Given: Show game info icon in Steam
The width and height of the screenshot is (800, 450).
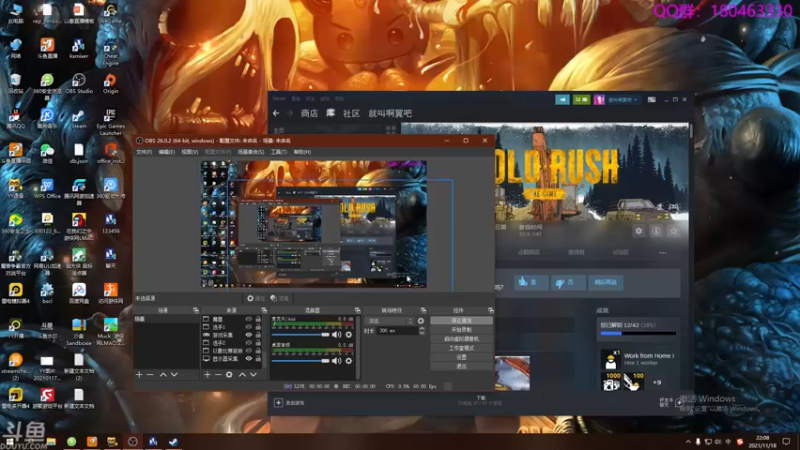Looking at the screenshot, I should 656,231.
